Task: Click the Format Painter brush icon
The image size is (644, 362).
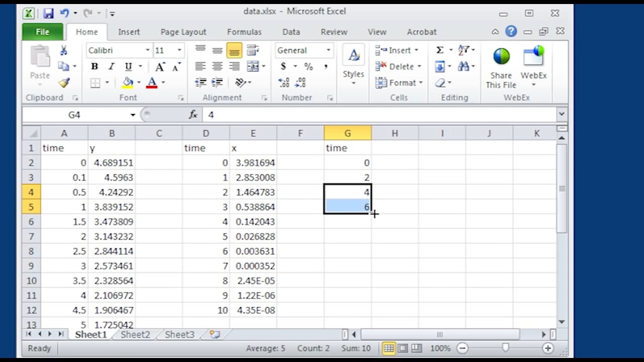Action: pos(64,83)
